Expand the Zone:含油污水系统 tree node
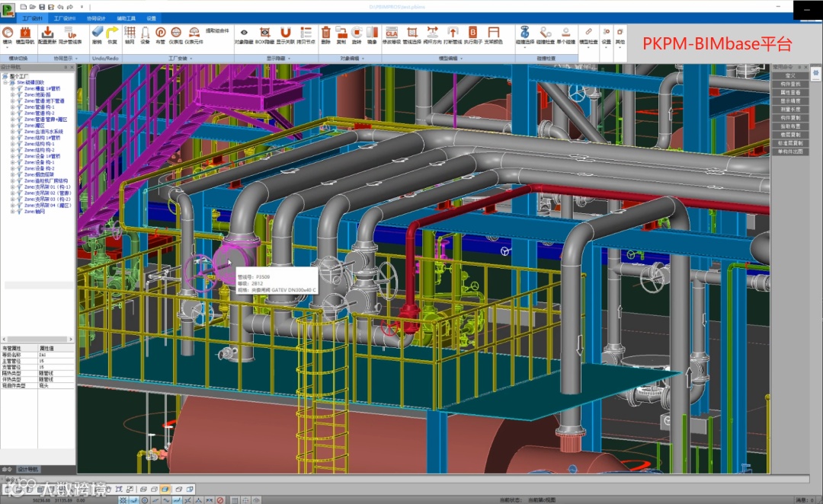Viewport: 823px width, 504px height. 12,132
